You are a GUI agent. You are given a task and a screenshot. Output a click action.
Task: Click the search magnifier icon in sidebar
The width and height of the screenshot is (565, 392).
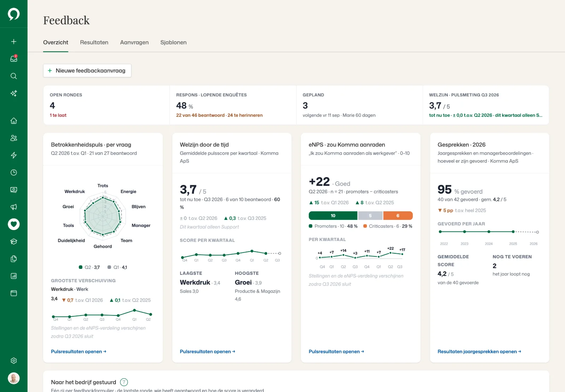(x=14, y=76)
